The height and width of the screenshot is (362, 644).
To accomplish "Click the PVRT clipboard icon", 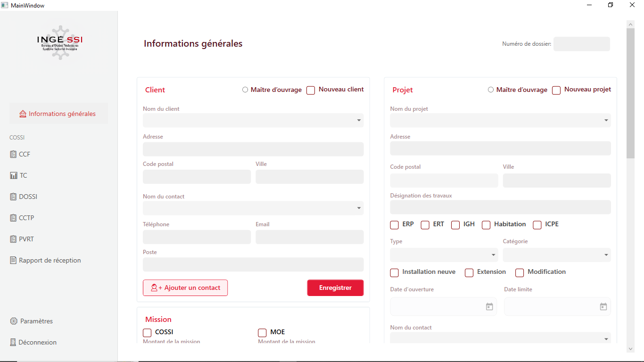I will coord(13,239).
